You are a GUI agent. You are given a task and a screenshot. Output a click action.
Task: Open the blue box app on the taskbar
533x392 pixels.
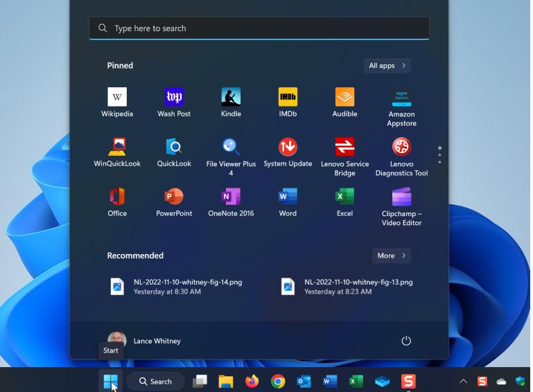pyautogui.click(x=382, y=382)
